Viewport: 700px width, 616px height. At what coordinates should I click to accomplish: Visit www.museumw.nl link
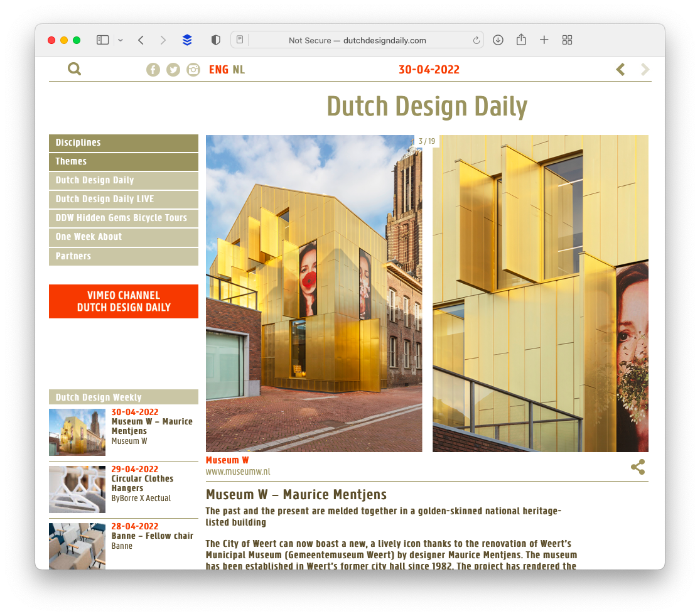click(238, 472)
